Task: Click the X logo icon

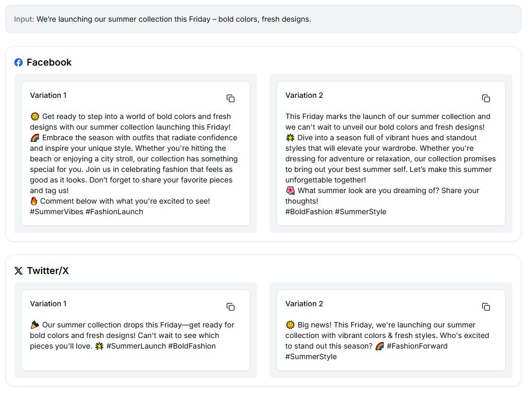Action: coord(19,271)
